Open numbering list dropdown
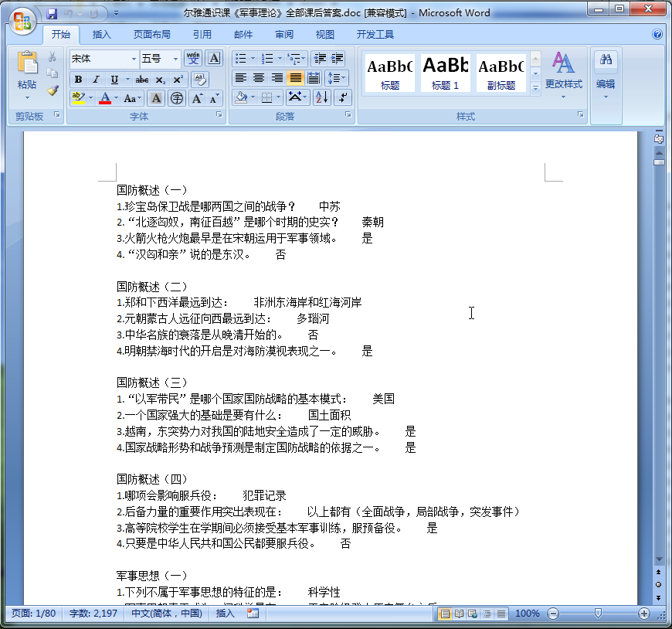This screenshot has width=672, height=629. [280, 58]
